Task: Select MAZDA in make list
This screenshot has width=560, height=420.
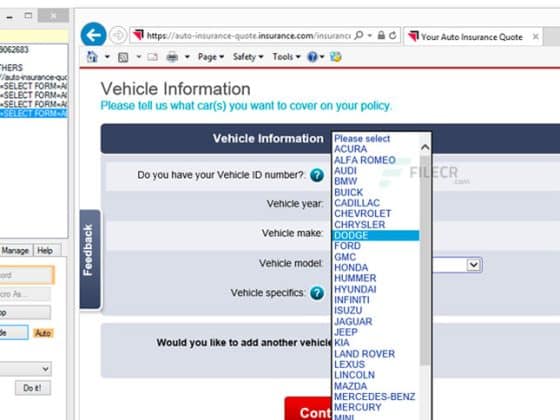Action: click(x=350, y=386)
